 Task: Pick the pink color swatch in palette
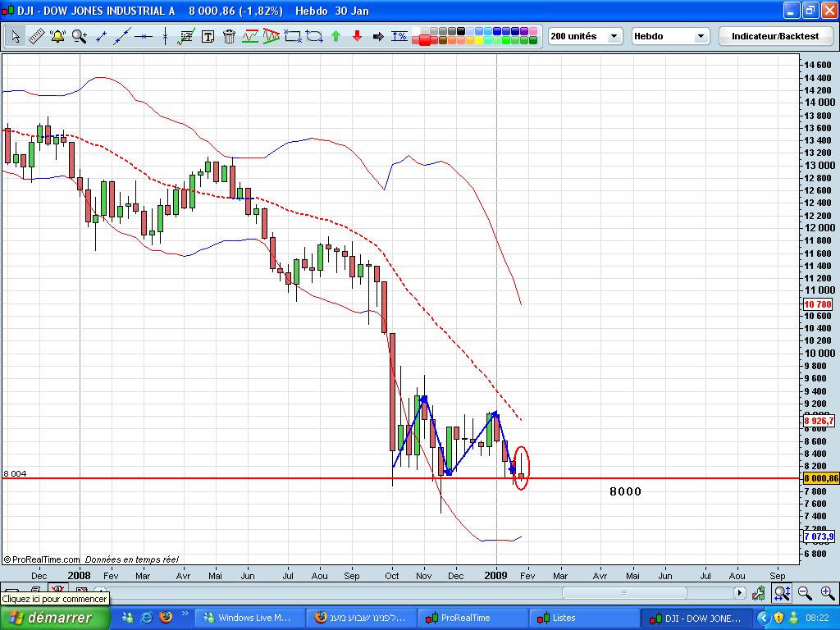click(533, 31)
